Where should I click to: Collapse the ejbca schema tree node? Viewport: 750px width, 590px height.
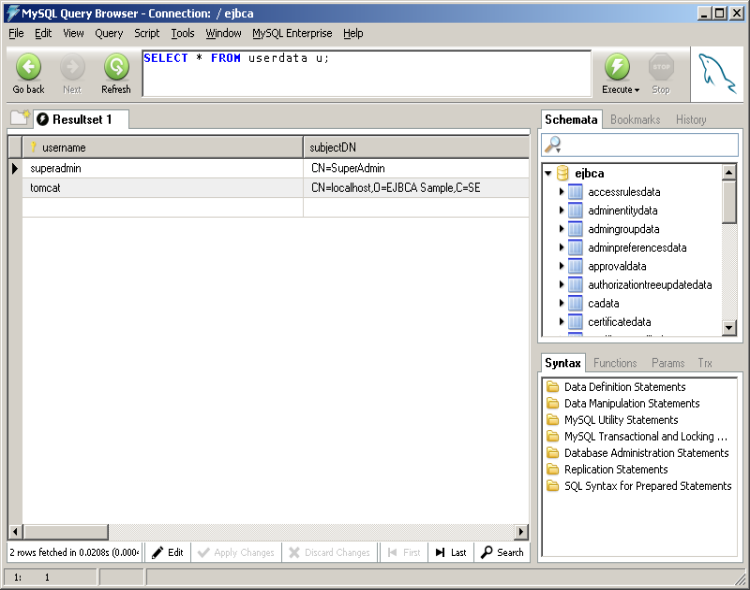(x=548, y=173)
